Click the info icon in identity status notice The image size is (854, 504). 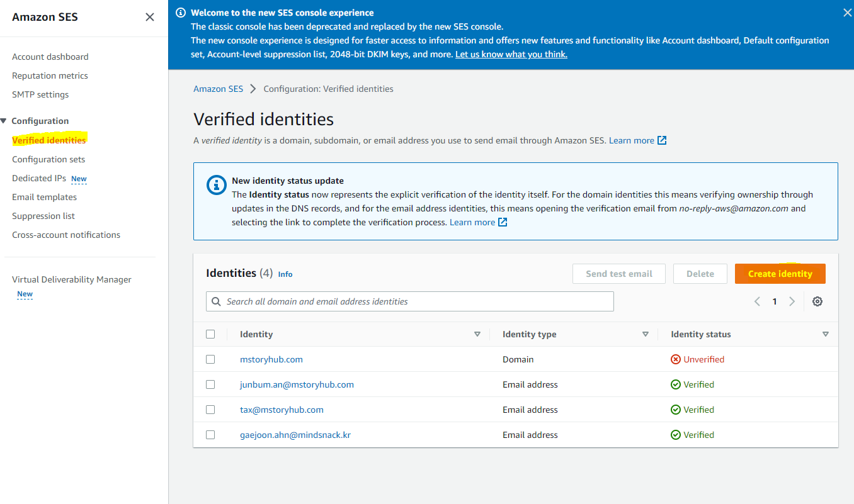[x=217, y=186]
